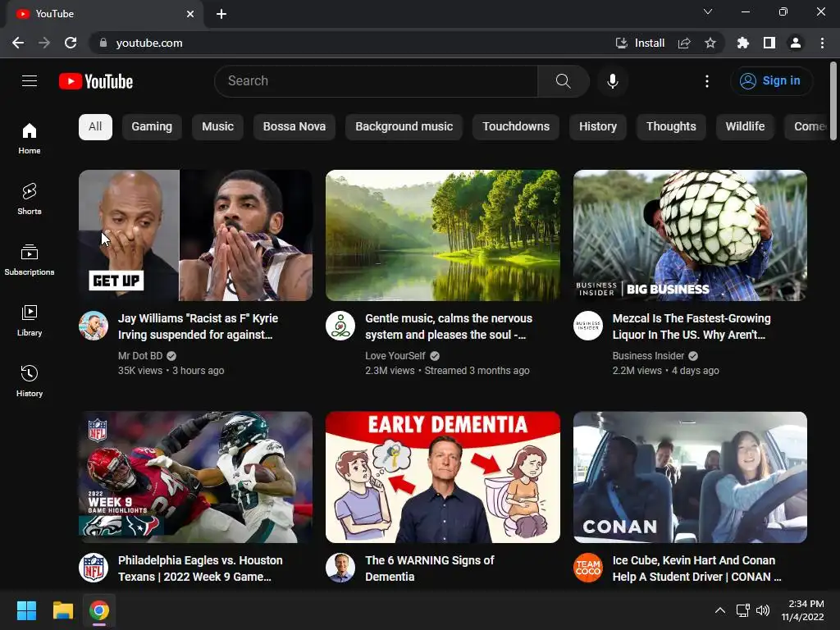Viewport: 840px width, 630px height.
Task: Open The 6 WARNING Signs of Dementia title
Action: coord(429,568)
